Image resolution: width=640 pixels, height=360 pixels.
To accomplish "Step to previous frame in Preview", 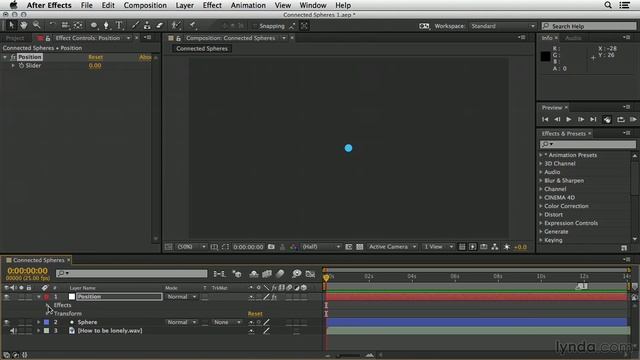I will pos(557,119).
